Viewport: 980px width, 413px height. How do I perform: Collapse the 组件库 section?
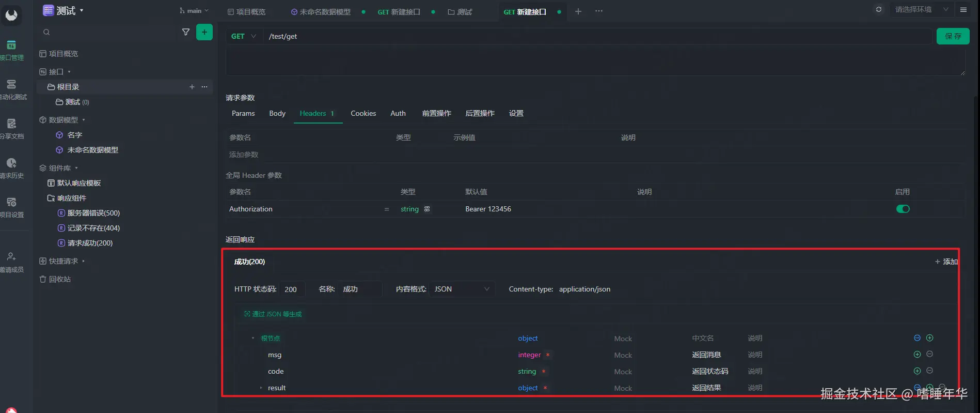[76, 168]
